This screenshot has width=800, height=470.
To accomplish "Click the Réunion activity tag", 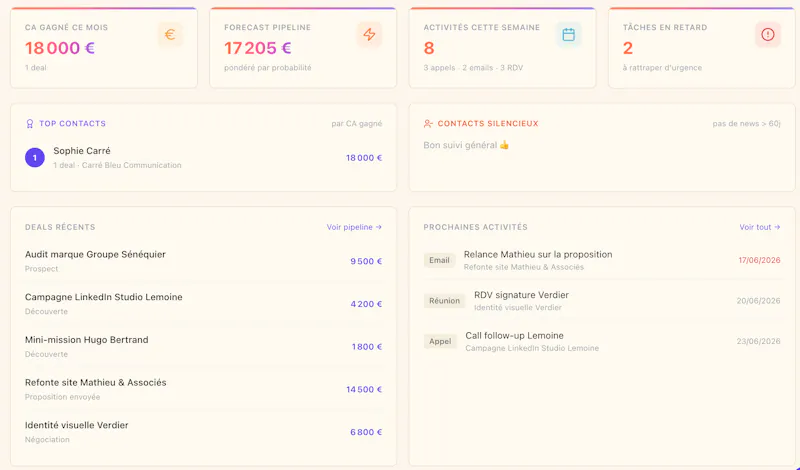I will tap(444, 301).
